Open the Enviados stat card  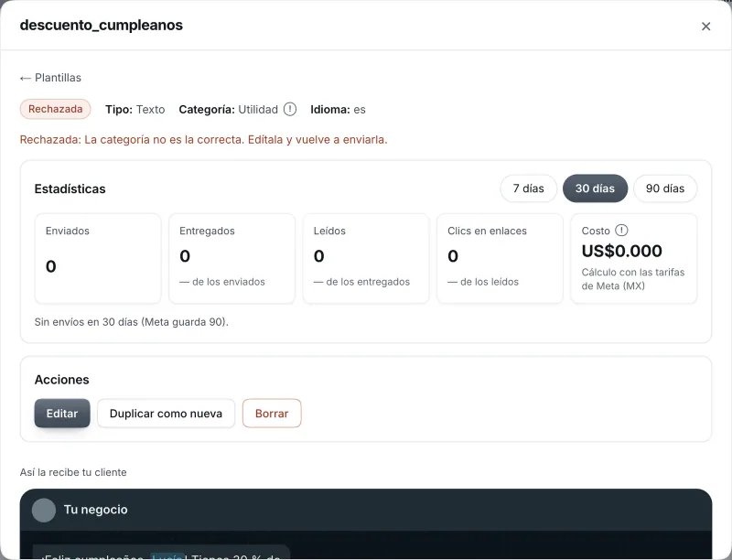pos(98,259)
